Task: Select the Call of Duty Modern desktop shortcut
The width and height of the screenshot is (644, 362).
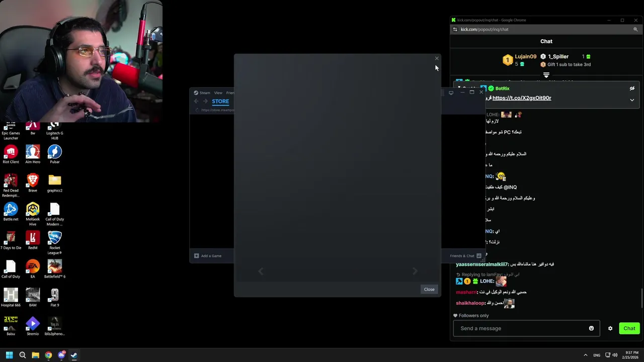Action: click(55, 215)
